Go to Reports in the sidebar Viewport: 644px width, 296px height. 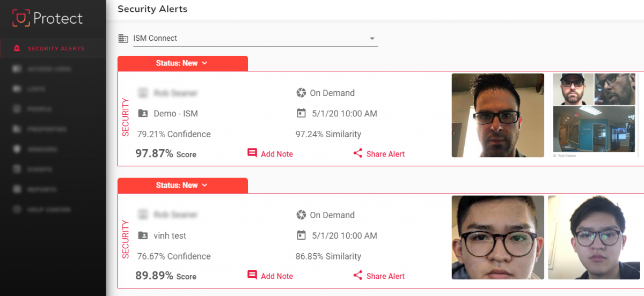(x=42, y=189)
